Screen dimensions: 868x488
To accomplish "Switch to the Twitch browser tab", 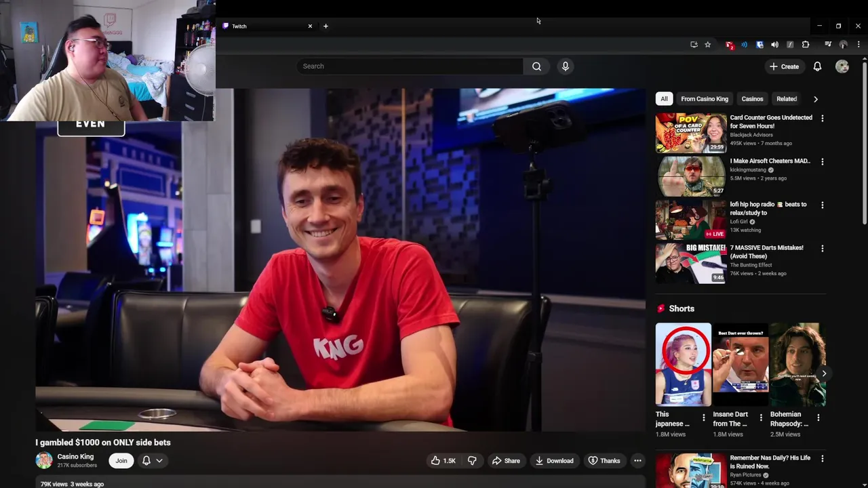I will [267, 26].
